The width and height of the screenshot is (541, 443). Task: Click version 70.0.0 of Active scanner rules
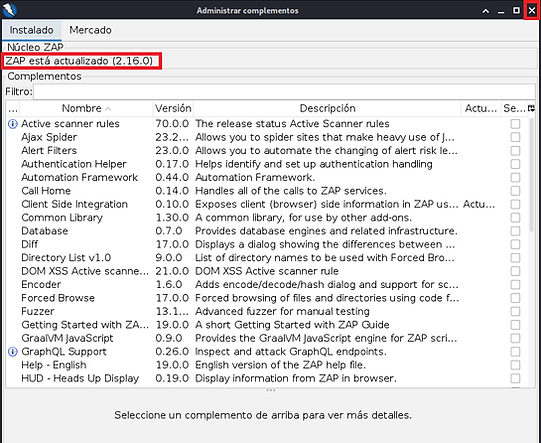point(172,124)
